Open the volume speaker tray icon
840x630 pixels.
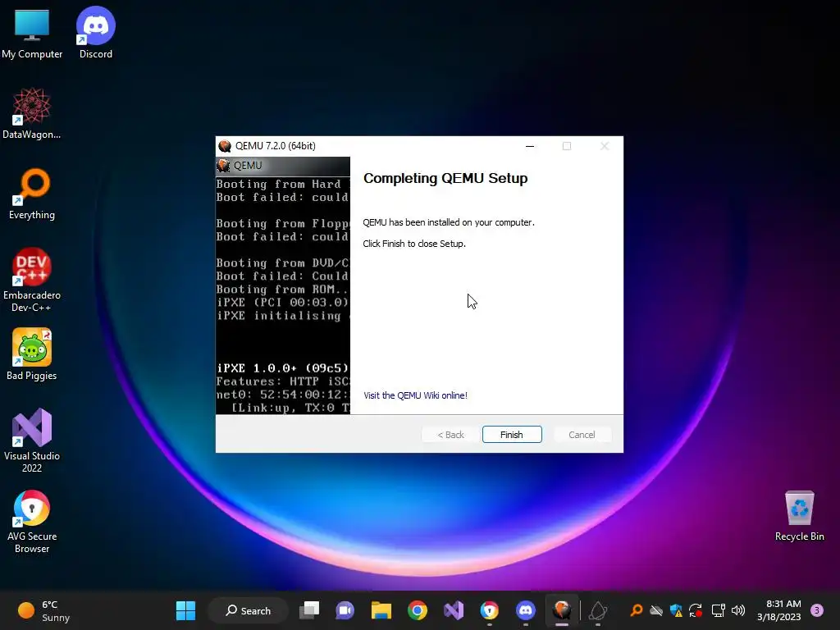[x=738, y=610]
